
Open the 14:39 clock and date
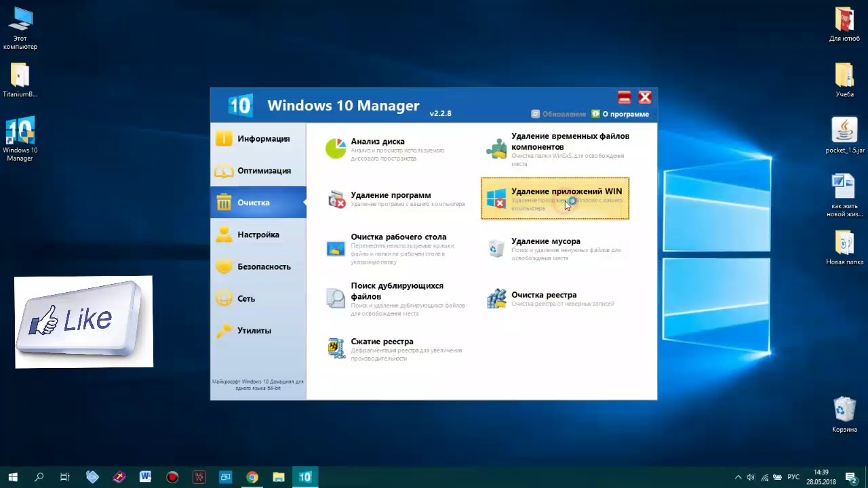821,477
